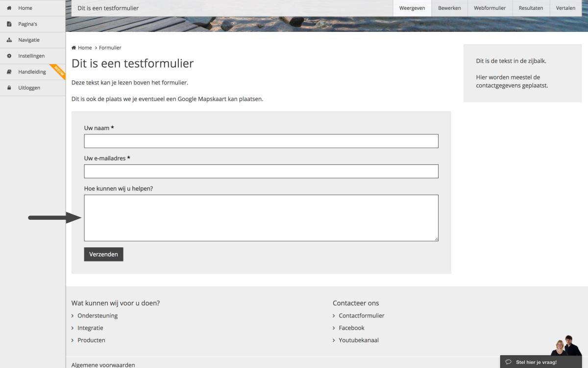Open the Stel hier je vraag chat bar
This screenshot has height=368, width=588.
[540, 362]
